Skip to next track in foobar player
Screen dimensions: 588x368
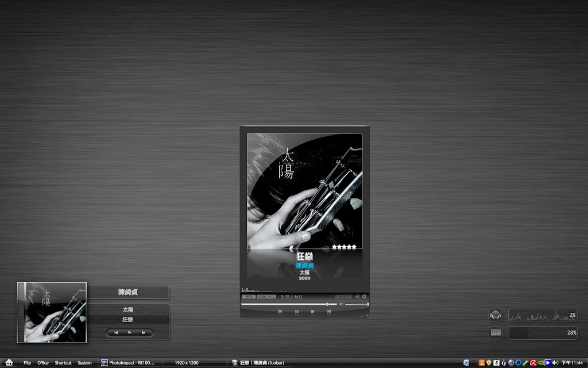point(329,311)
